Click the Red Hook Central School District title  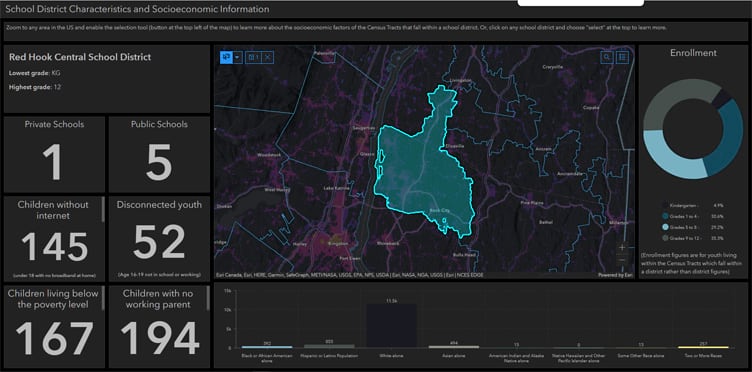80,57
